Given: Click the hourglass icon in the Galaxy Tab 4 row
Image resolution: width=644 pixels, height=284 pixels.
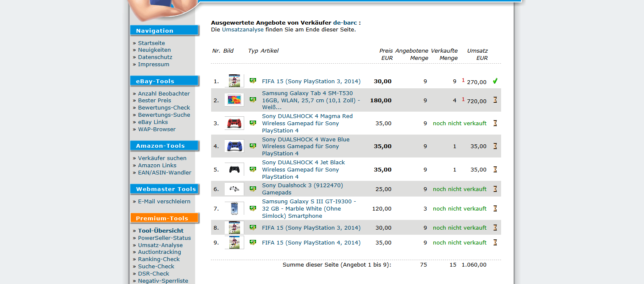Looking at the screenshot, I should [x=495, y=100].
